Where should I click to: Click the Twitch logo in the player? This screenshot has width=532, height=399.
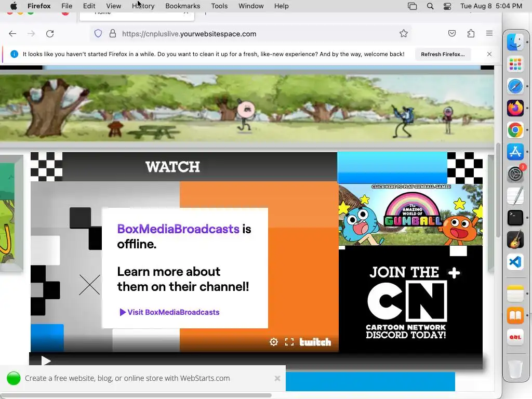[x=315, y=342]
